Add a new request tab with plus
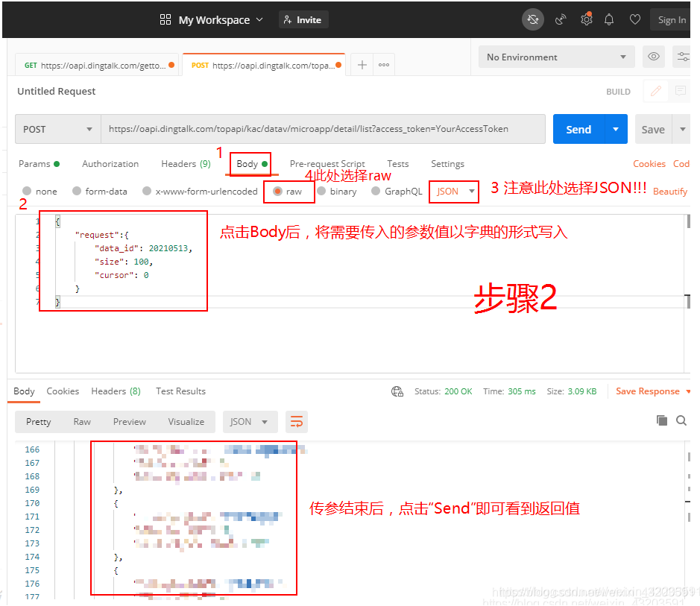Screen dimensions: 700x606 362,65
